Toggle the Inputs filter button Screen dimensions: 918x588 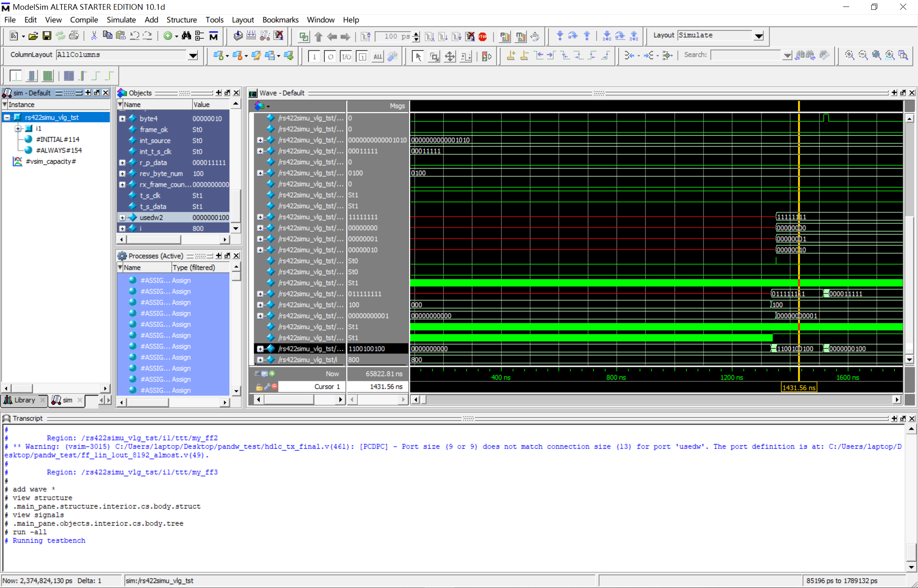(314, 56)
